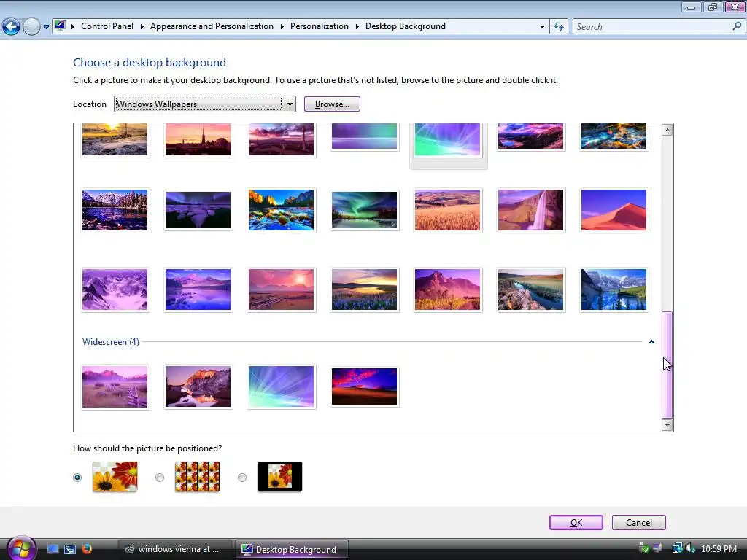Image resolution: width=747 pixels, height=560 pixels.
Task: Click the Cancel button
Action: [x=638, y=522]
